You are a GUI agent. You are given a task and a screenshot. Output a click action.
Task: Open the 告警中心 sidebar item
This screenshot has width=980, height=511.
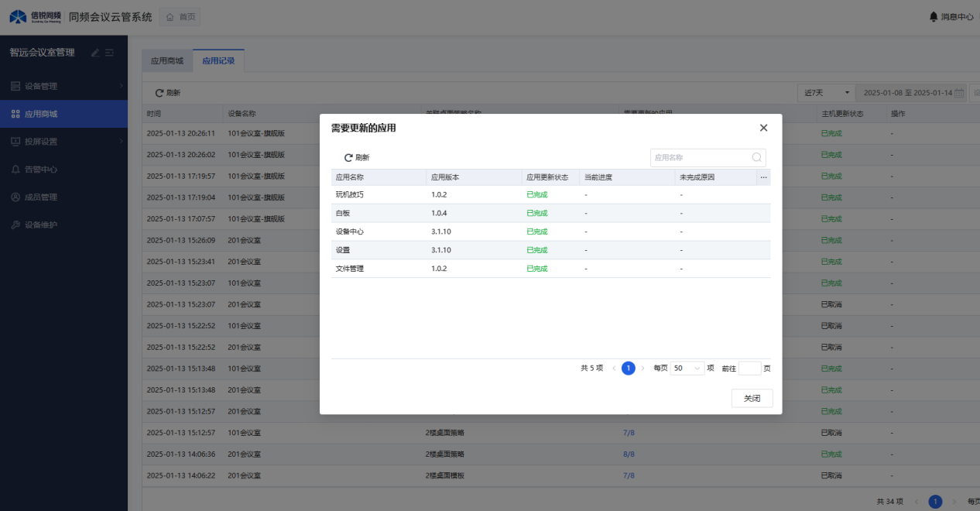40,170
